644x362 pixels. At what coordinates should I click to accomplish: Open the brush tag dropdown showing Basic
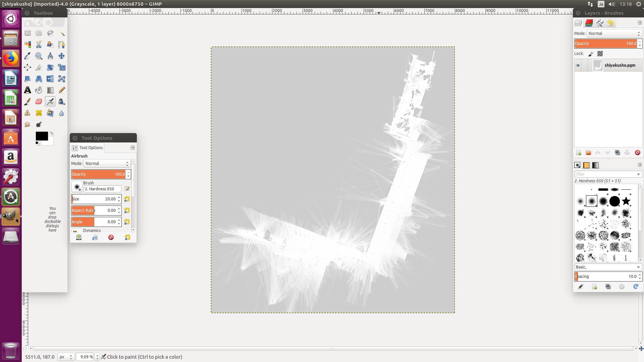click(x=608, y=267)
